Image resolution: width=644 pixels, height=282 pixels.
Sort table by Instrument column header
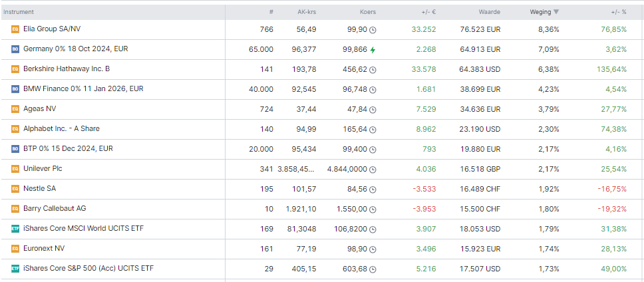point(19,12)
